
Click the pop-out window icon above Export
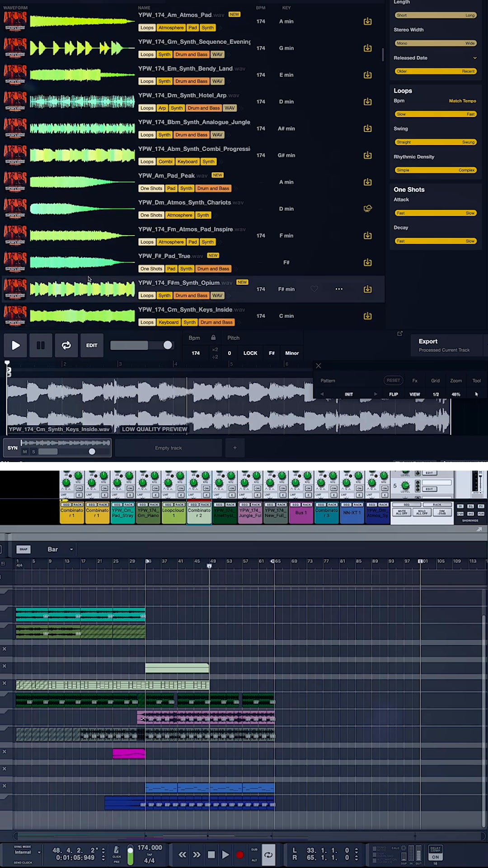click(400, 334)
